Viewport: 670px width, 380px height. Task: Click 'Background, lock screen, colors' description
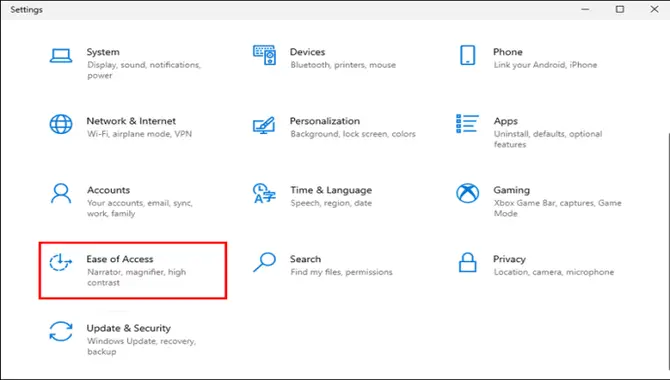point(353,134)
